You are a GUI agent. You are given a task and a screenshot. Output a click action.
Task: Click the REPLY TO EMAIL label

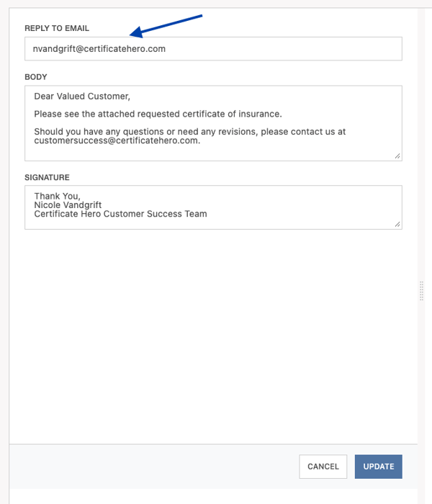(57, 28)
